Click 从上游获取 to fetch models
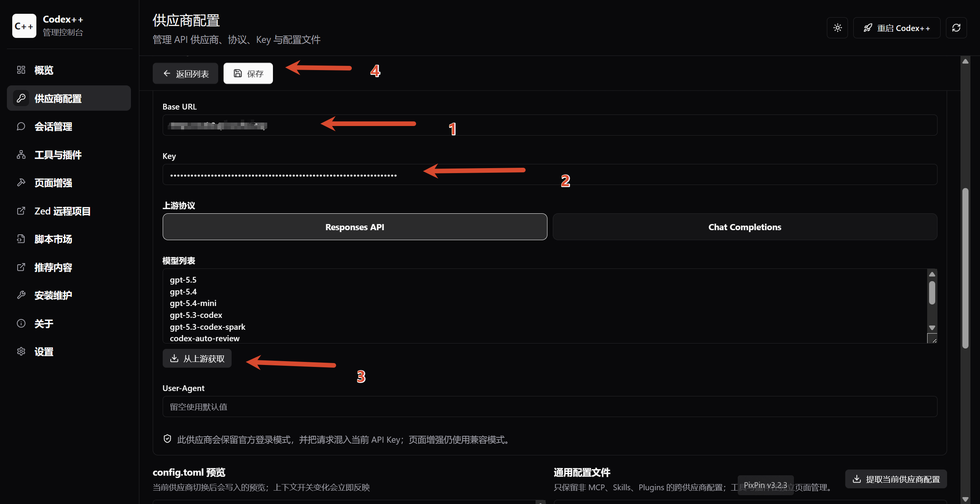This screenshot has width=980, height=504. (x=197, y=358)
